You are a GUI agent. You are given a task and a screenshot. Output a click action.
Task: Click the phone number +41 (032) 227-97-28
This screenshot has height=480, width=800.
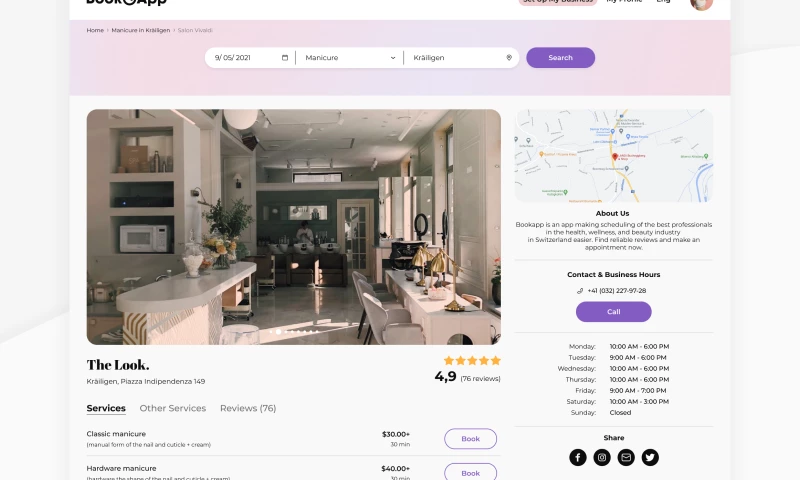[616, 291]
